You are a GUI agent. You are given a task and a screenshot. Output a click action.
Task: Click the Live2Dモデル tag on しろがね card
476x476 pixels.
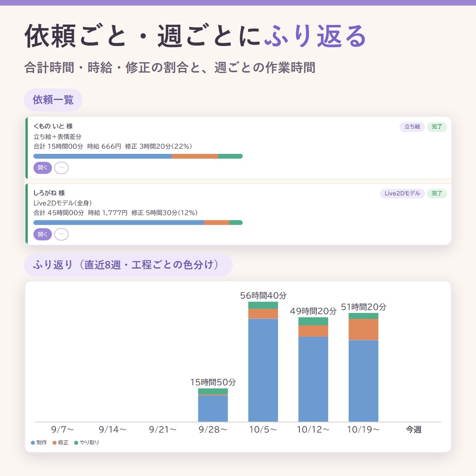click(402, 193)
